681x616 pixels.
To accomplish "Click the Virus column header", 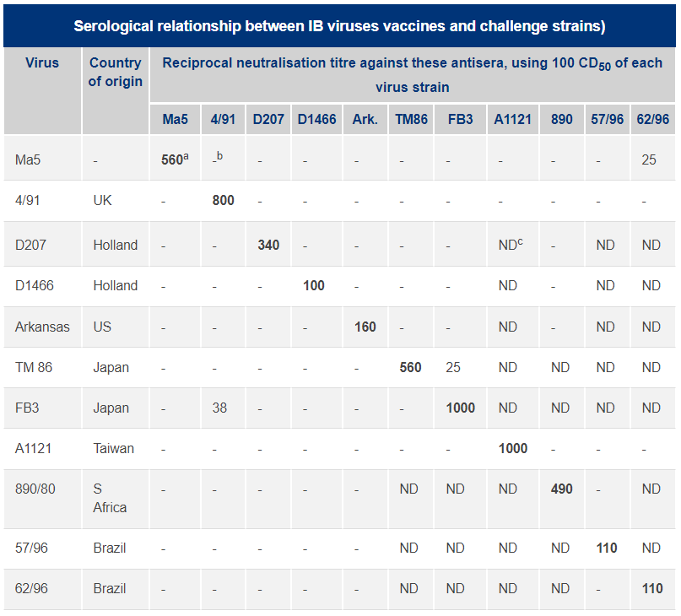I will 42,62.
